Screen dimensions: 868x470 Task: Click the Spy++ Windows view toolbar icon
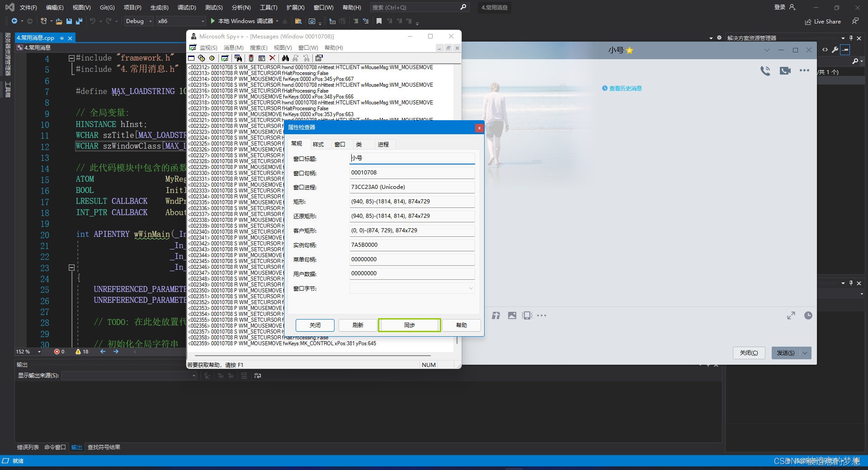point(191,58)
